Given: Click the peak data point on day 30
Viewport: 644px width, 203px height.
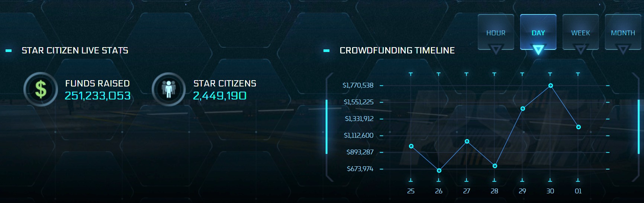Looking at the screenshot, I should pyautogui.click(x=551, y=86).
